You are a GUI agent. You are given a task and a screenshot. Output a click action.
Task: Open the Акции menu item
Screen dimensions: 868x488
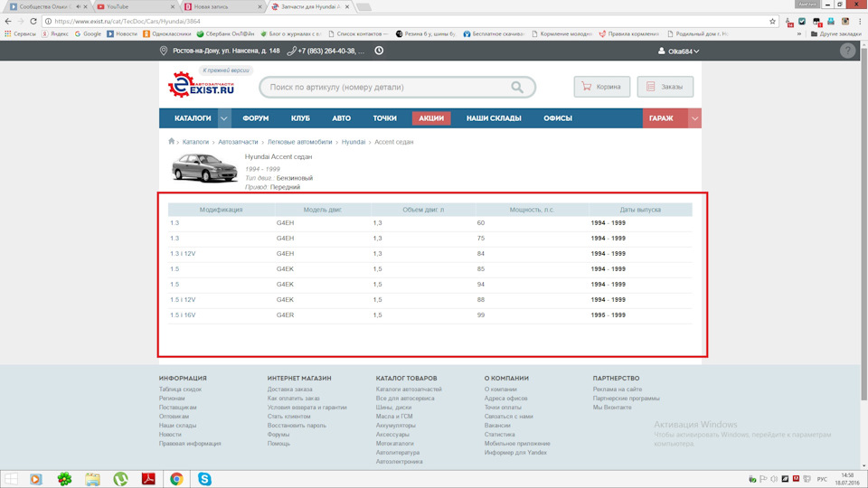click(x=431, y=118)
